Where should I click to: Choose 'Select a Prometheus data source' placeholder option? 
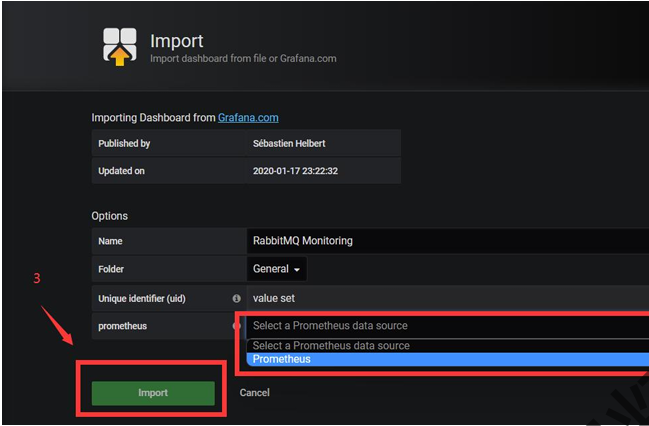click(448, 346)
